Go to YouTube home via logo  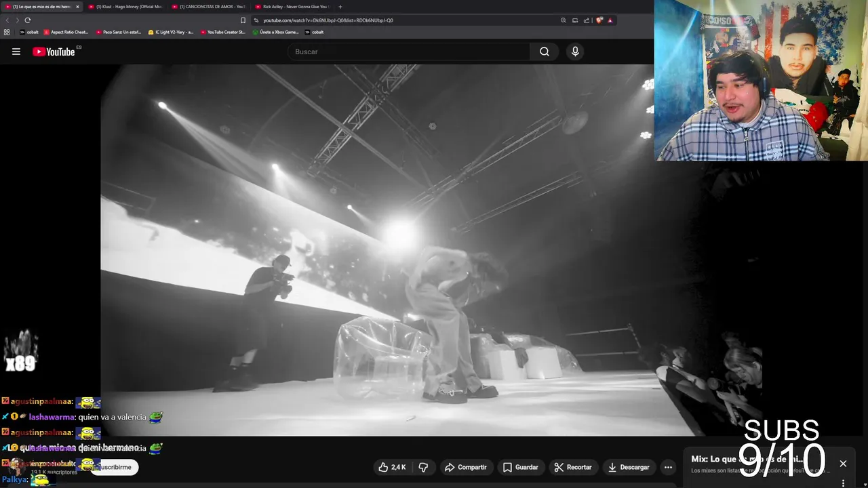coord(54,52)
